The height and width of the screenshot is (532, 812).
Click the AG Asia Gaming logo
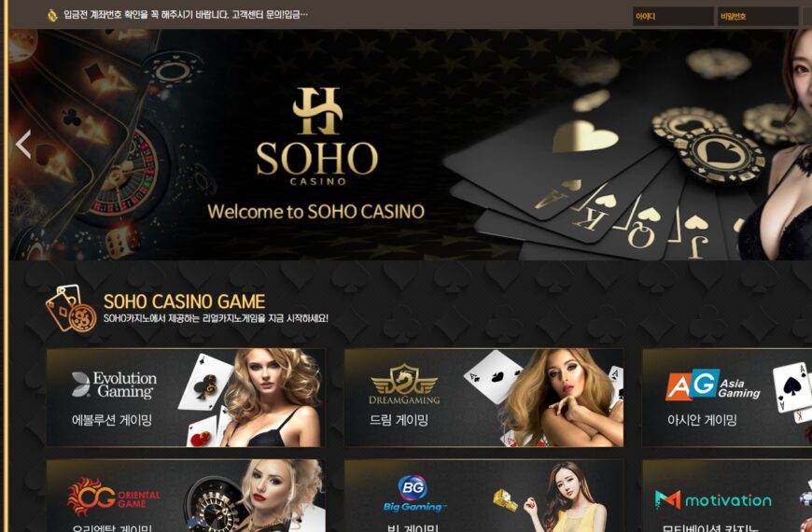coord(713,385)
